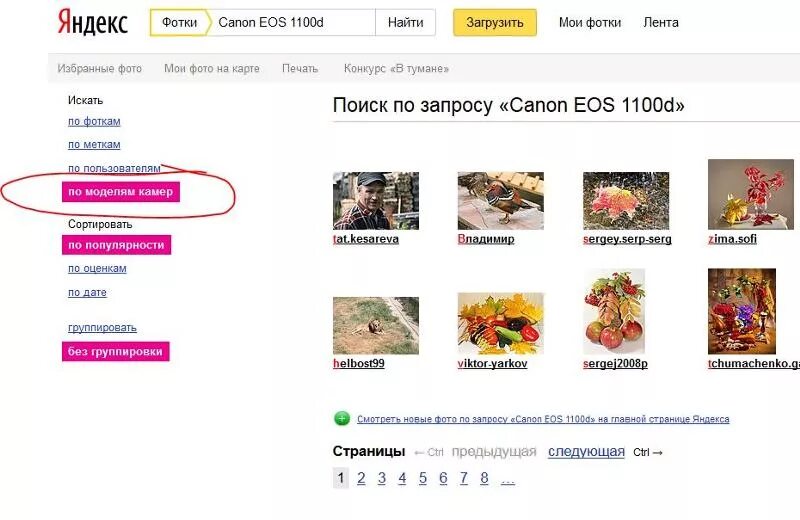Screen dimensions: 800x520
Task: Go to results page 4
Action: (402, 478)
